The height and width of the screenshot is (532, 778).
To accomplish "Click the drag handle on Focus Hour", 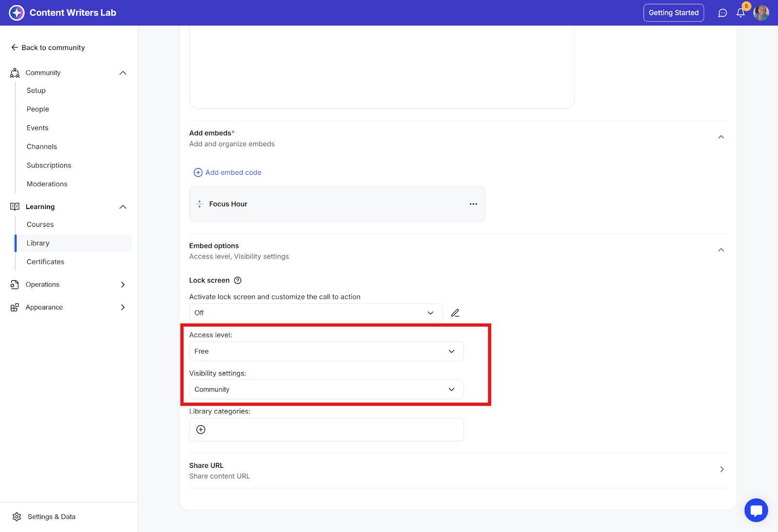I will point(200,204).
